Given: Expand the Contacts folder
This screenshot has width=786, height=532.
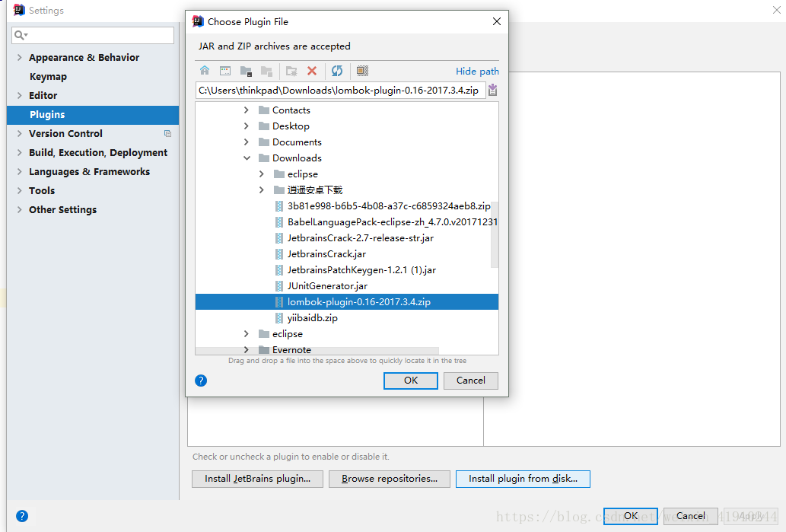Looking at the screenshot, I should click(x=246, y=110).
